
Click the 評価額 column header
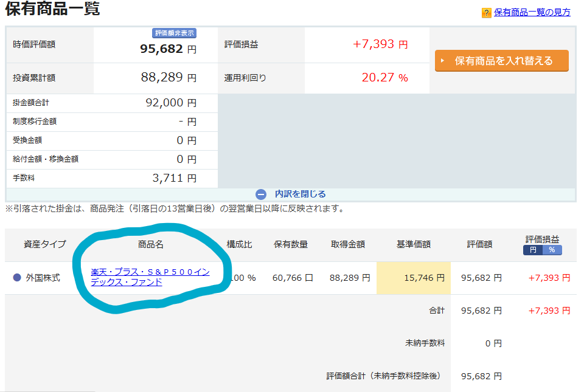479,244
